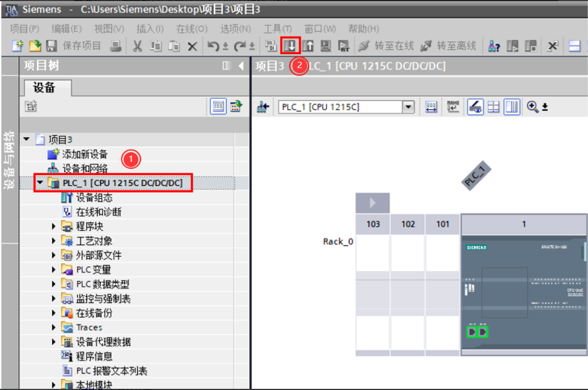The width and height of the screenshot is (588, 390).
Task: Toggle the details view icon in the project tree
Action: point(217,106)
